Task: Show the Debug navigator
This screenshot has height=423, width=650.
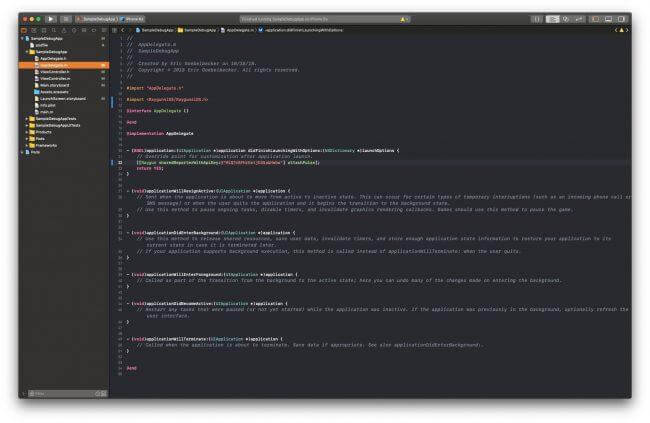Action: 84,30
